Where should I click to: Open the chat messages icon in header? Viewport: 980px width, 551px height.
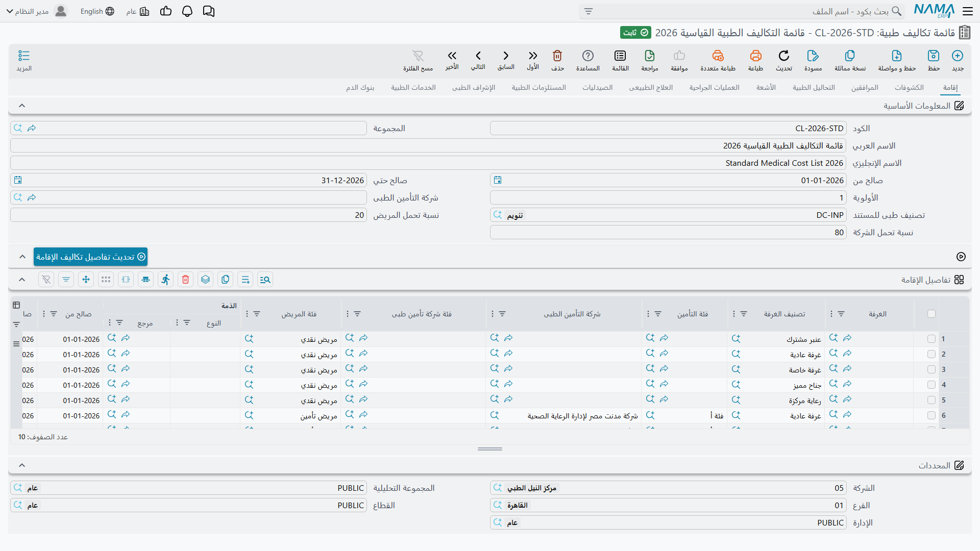click(x=209, y=11)
